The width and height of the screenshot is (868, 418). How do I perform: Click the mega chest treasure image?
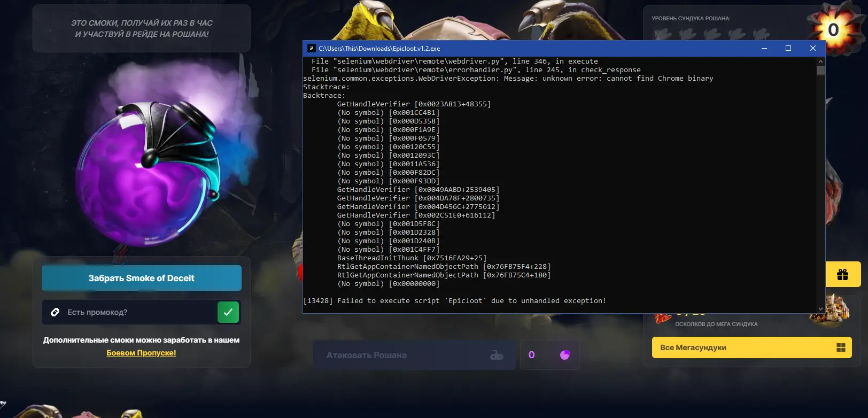tap(830, 311)
